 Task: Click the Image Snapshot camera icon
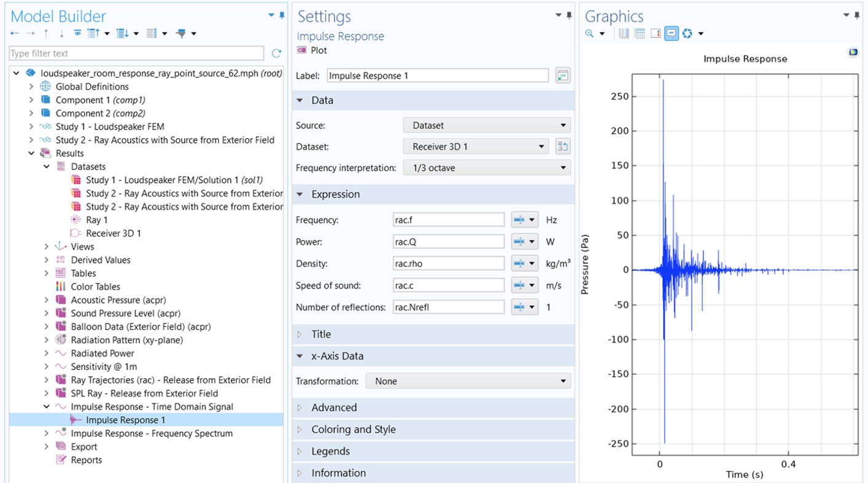coord(688,34)
